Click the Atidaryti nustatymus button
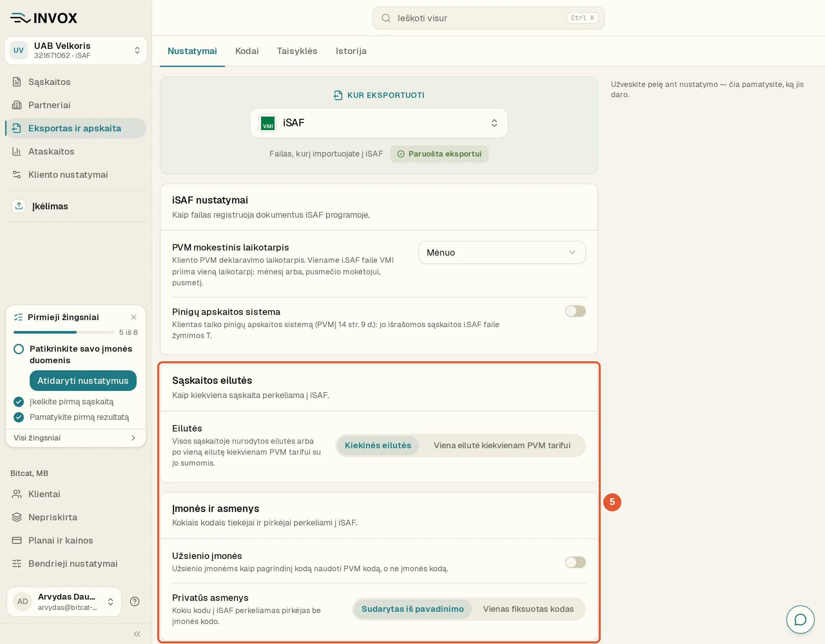The width and height of the screenshot is (825, 644). [83, 381]
